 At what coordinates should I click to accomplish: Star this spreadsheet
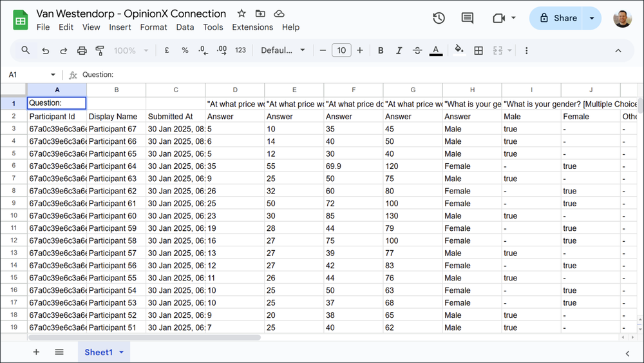click(241, 14)
